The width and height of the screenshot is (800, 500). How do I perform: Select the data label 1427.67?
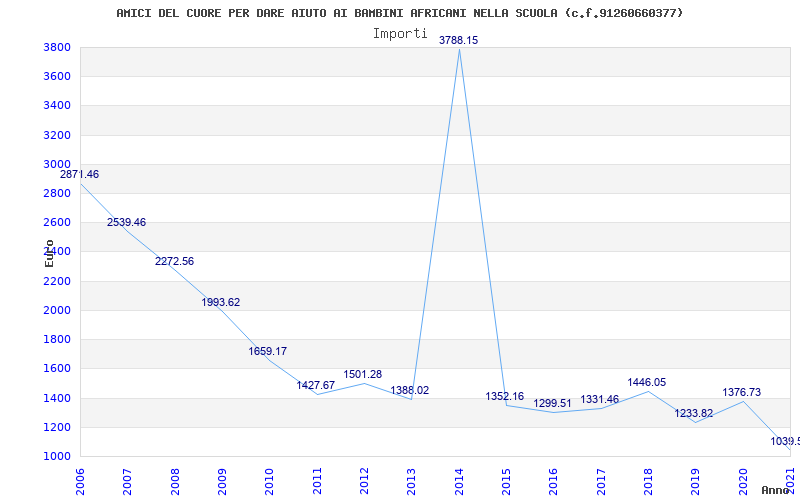click(316, 385)
